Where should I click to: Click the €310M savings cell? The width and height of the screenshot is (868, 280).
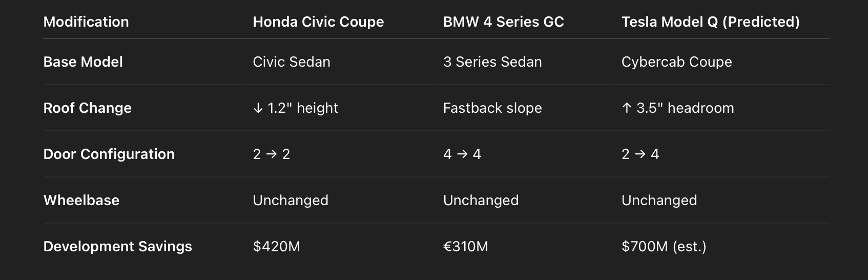[x=465, y=246]
